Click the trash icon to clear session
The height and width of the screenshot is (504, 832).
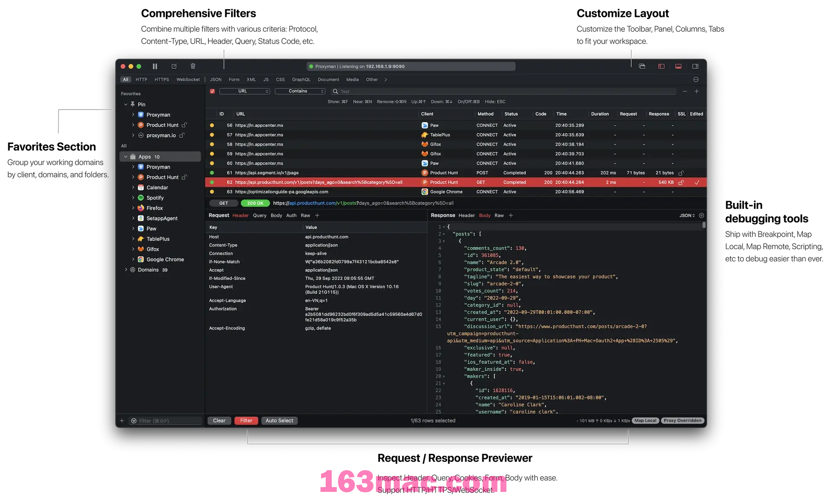pos(193,66)
